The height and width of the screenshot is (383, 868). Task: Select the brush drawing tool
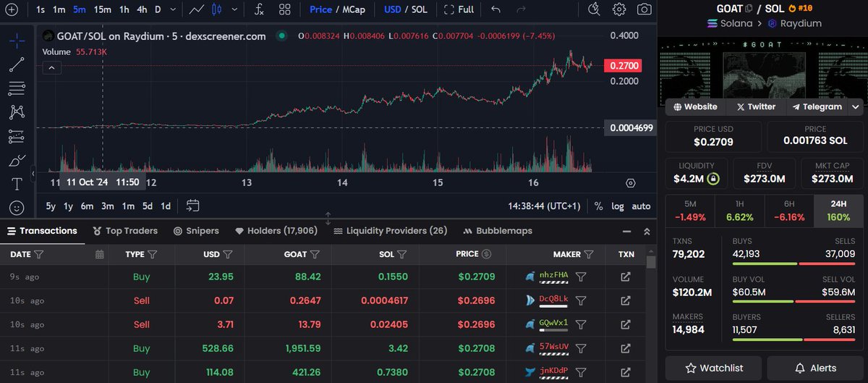pos(17,160)
